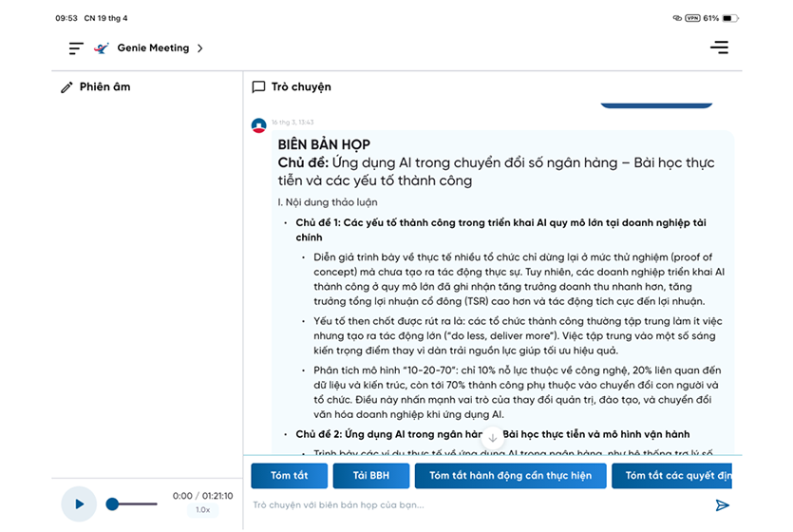Click the Trò chuyện chat bubble icon
The width and height of the screenshot is (793, 532).
[258, 87]
